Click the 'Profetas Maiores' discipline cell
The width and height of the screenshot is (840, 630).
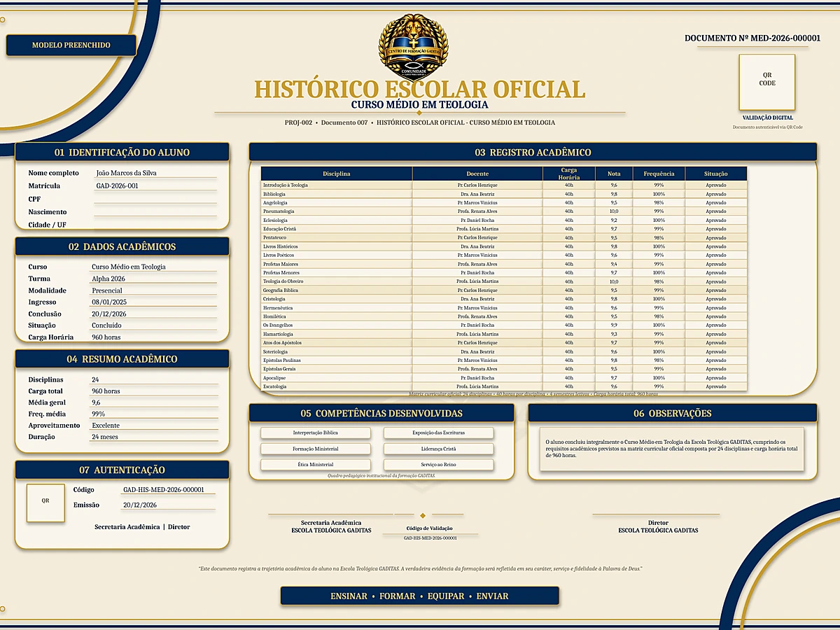pos(337,264)
